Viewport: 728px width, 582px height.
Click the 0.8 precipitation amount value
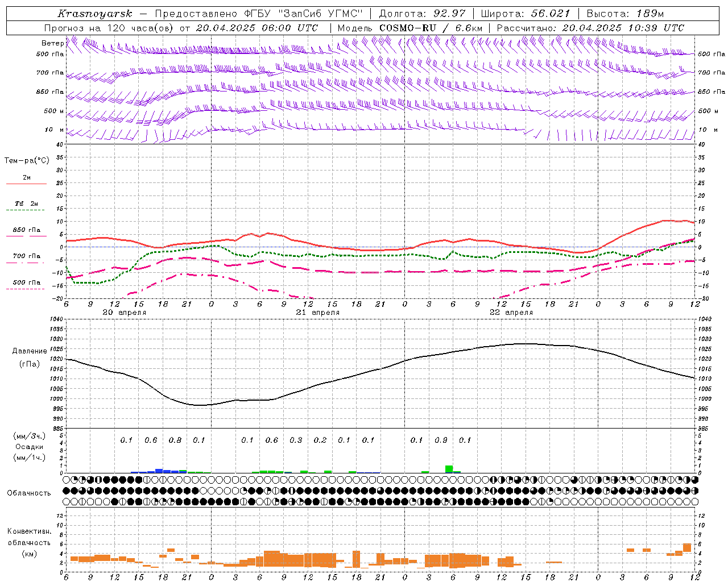[175, 440]
